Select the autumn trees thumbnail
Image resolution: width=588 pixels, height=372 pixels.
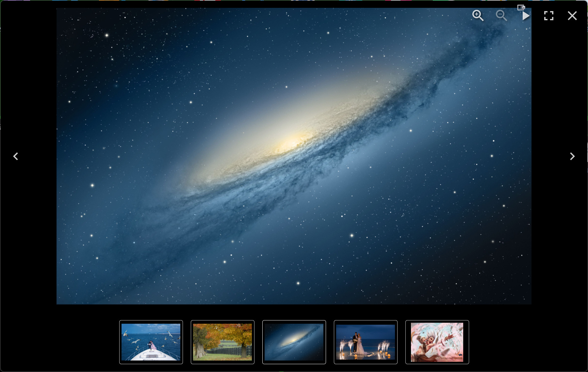[222, 342]
